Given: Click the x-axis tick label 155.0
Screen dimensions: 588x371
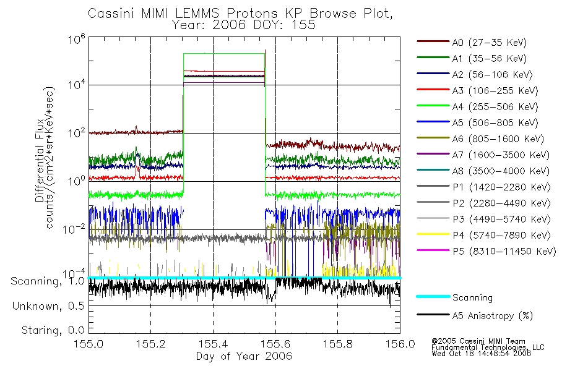Looking at the screenshot, I should [89, 344].
